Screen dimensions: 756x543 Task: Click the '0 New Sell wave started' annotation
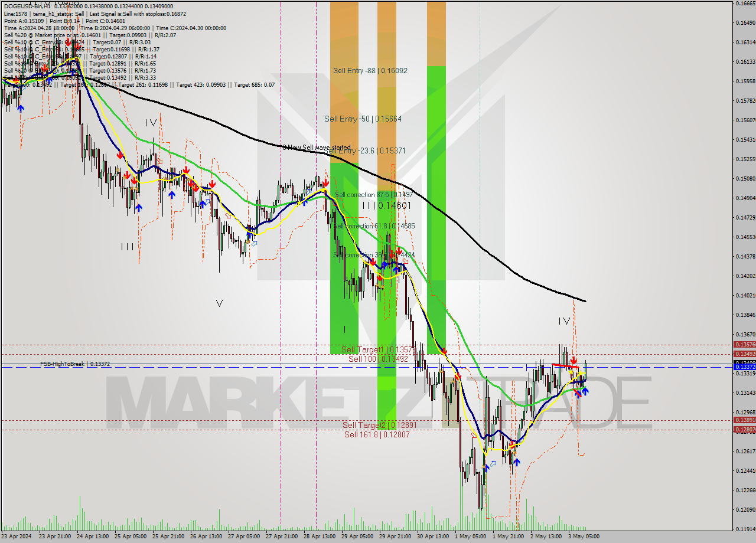(x=316, y=147)
